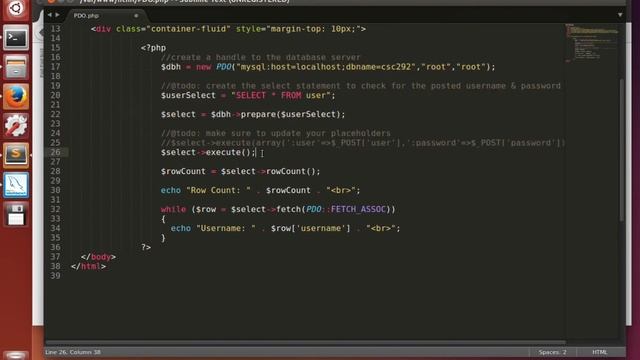Open the HTML syntax selector
Image resolution: width=640 pixels, height=360 pixels.
pyautogui.click(x=600, y=352)
